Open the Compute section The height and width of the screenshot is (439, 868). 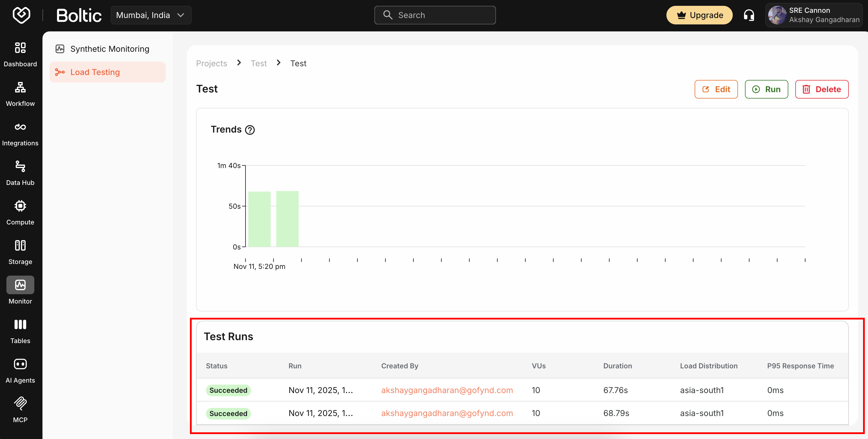click(20, 211)
